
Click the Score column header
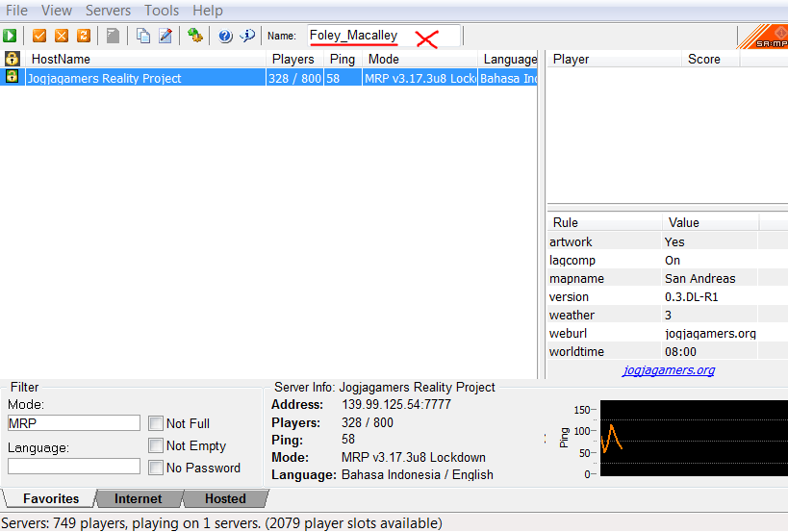tap(711, 59)
